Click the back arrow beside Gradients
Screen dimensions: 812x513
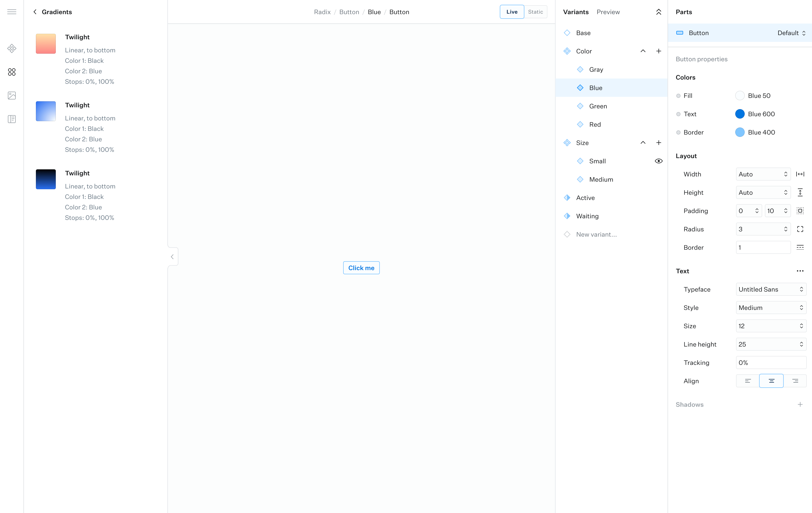click(35, 12)
